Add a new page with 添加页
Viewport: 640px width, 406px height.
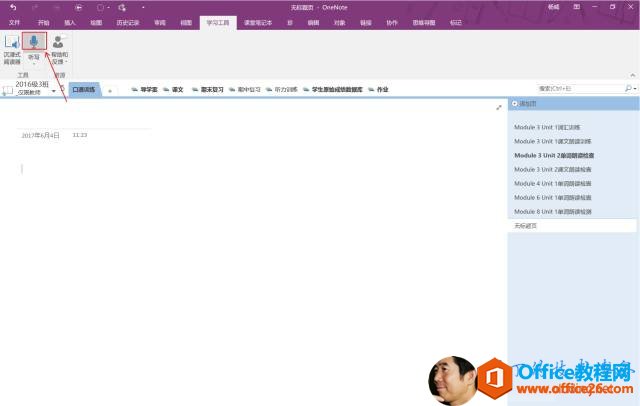click(524, 104)
